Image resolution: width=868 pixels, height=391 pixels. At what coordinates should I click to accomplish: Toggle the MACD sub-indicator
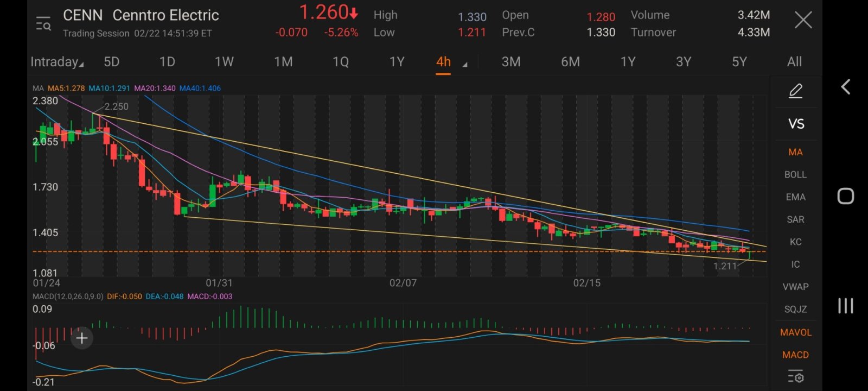tap(795, 355)
